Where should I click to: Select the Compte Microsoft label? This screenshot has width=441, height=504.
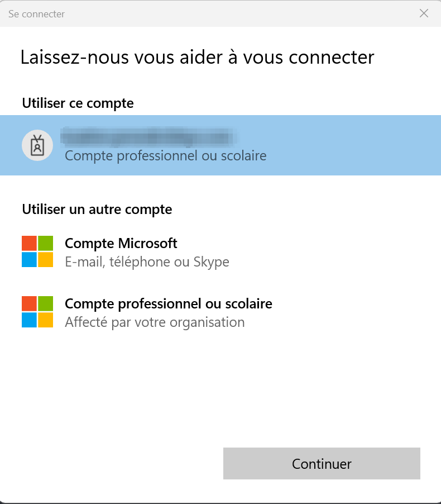121,244
